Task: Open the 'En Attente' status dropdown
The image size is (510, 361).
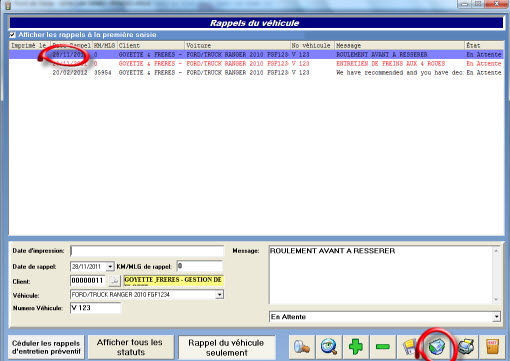Action: pos(496,317)
